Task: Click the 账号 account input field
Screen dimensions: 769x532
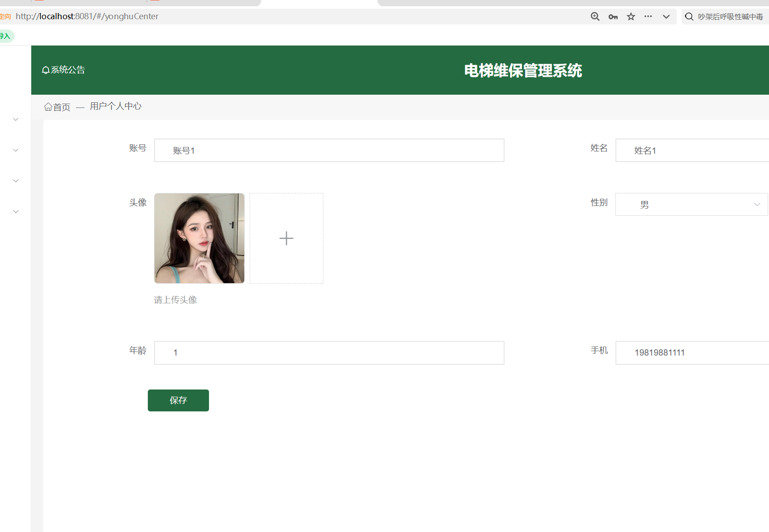Action: 329,151
